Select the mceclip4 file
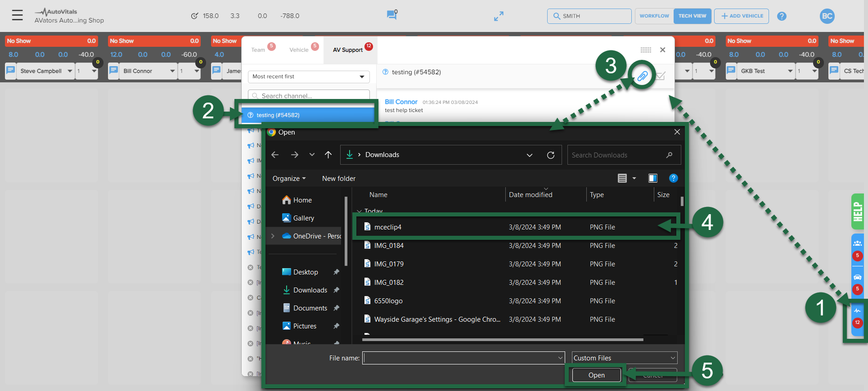Image resolution: width=868 pixels, height=391 pixels. tap(388, 227)
